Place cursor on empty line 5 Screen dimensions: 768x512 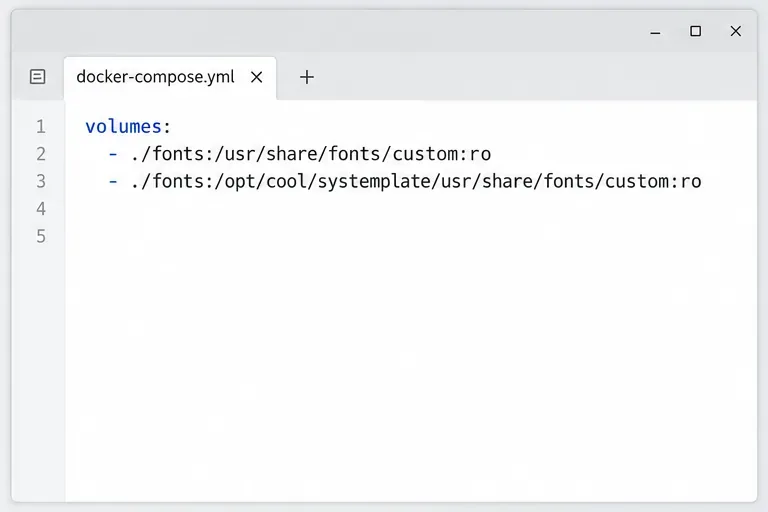[x=411, y=237]
